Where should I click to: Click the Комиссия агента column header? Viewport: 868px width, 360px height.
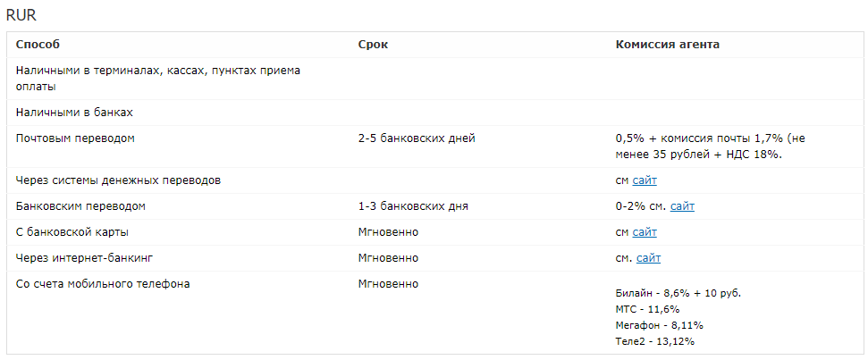(x=667, y=45)
